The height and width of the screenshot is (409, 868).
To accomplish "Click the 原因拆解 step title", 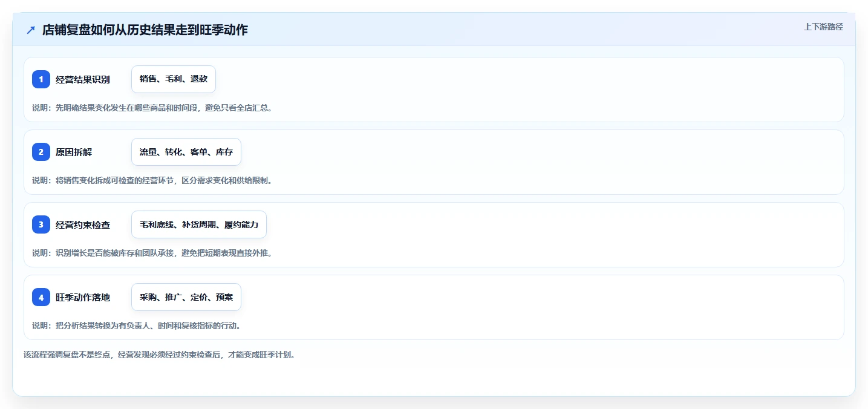I will [74, 152].
